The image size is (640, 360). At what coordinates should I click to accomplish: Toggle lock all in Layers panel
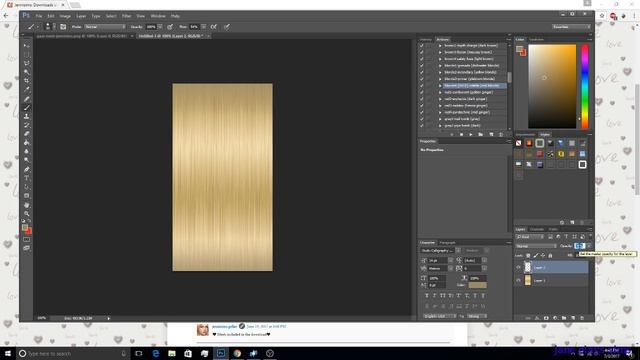(550, 256)
